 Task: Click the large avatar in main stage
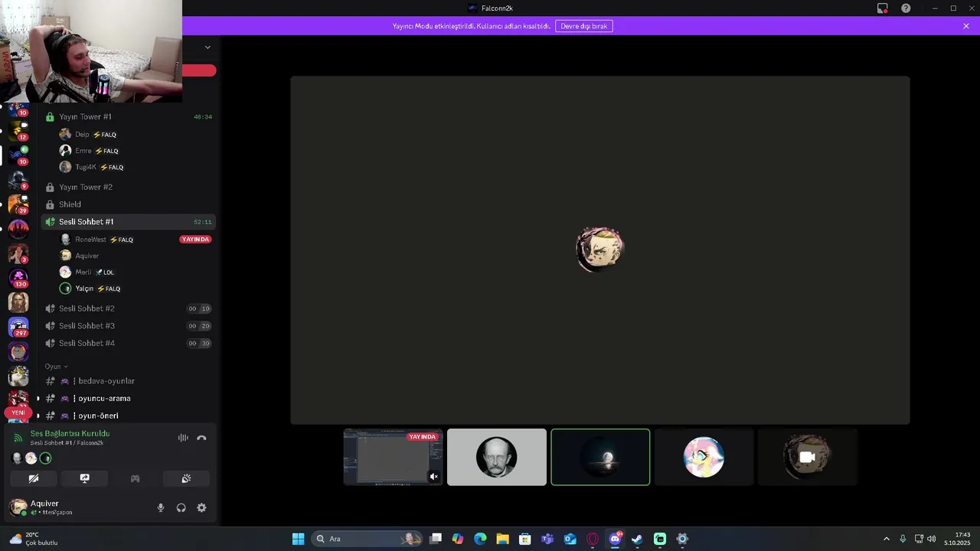coord(599,249)
